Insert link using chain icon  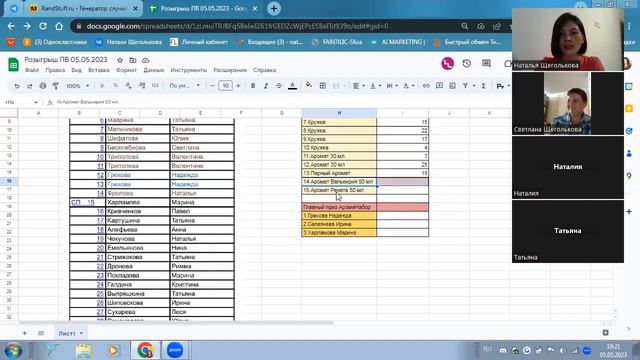click(x=426, y=86)
